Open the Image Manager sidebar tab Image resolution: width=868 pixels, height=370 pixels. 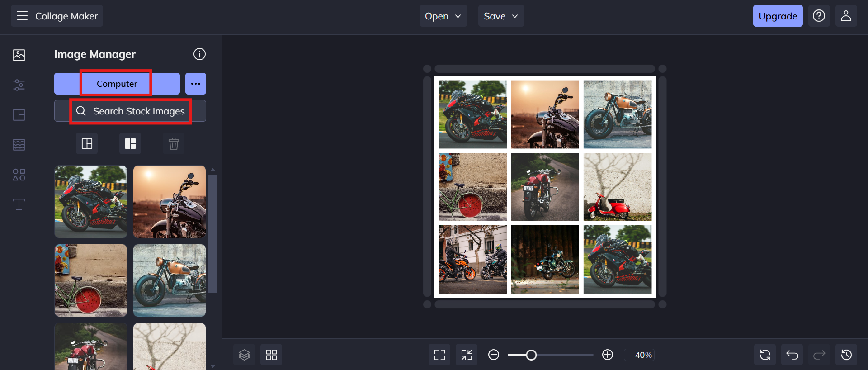point(19,55)
